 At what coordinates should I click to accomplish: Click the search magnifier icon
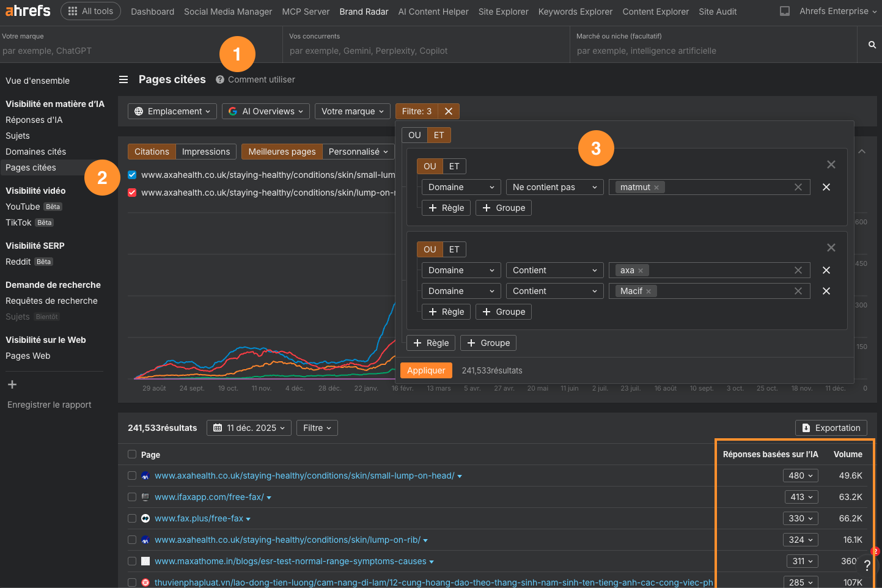(872, 45)
